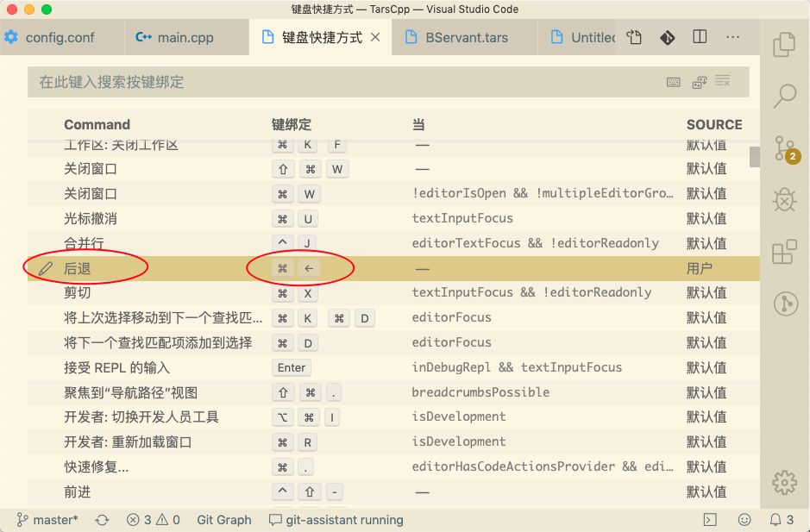The width and height of the screenshot is (810, 532).
Task: Open the Source Control view
Action: pyautogui.click(x=783, y=148)
